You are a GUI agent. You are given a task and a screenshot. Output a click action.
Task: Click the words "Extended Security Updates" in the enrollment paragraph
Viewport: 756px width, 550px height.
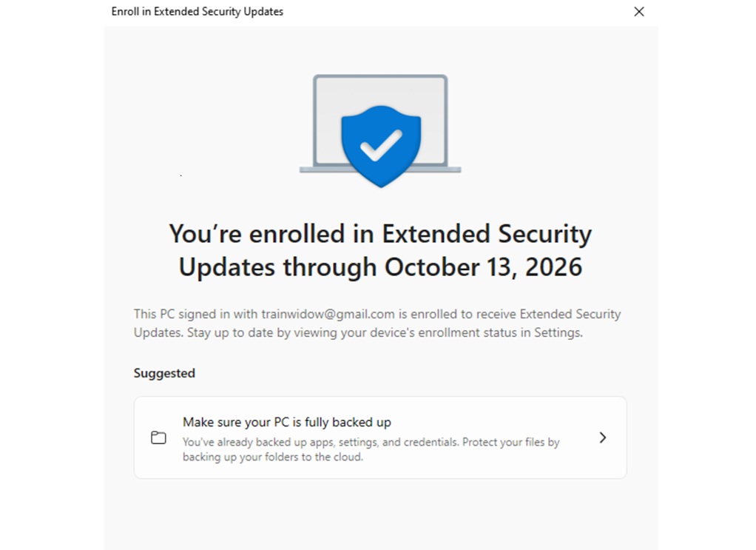pyautogui.click(x=570, y=314)
